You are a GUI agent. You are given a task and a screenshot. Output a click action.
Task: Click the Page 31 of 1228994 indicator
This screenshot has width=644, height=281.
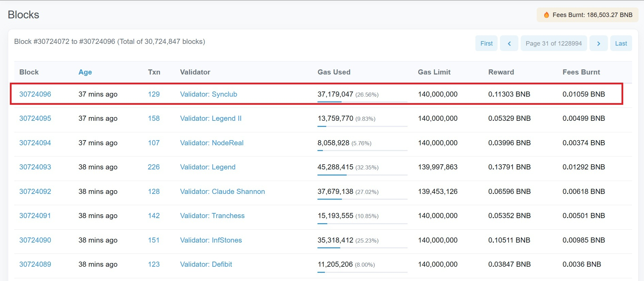[x=553, y=44]
